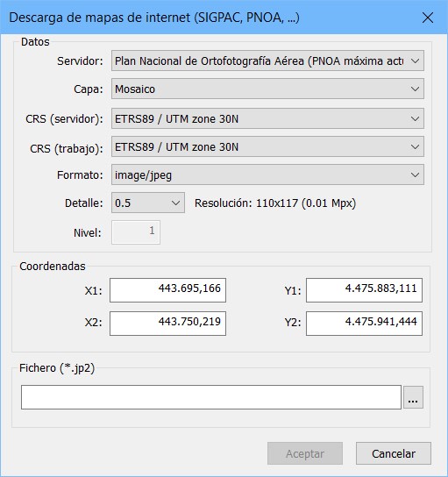Close the Descarga de mapas dialog

point(428,18)
